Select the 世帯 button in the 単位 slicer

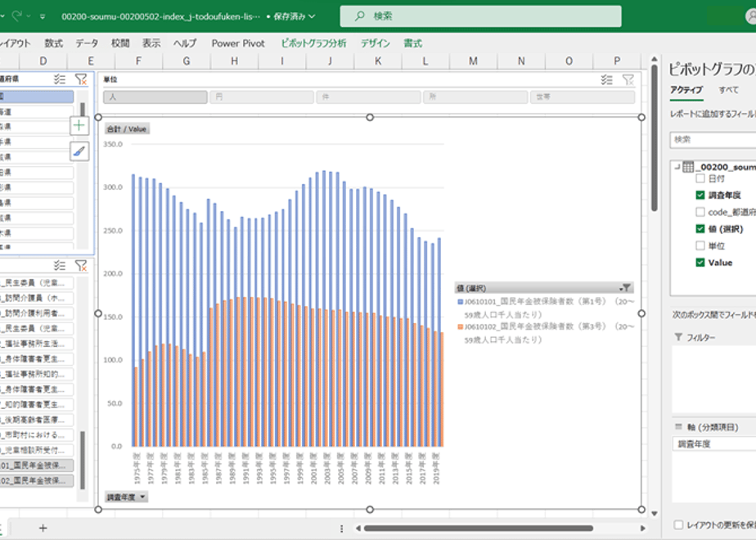[x=583, y=97]
